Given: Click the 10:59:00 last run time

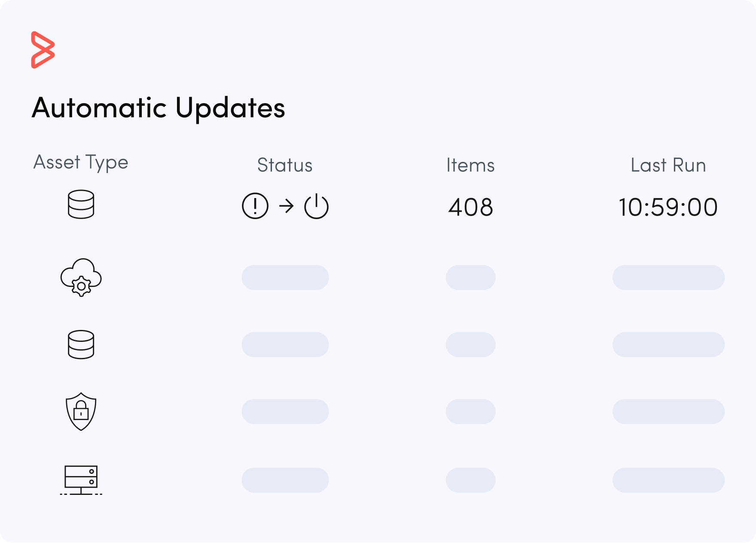Looking at the screenshot, I should (x=668, y=207).
